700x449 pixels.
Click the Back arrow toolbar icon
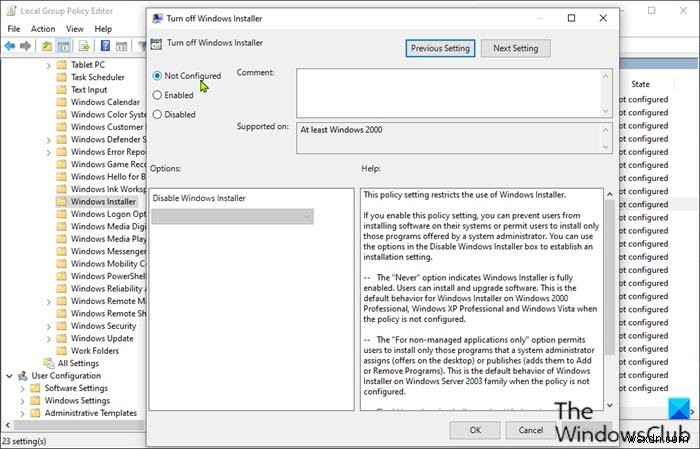(x=10, y=46)
